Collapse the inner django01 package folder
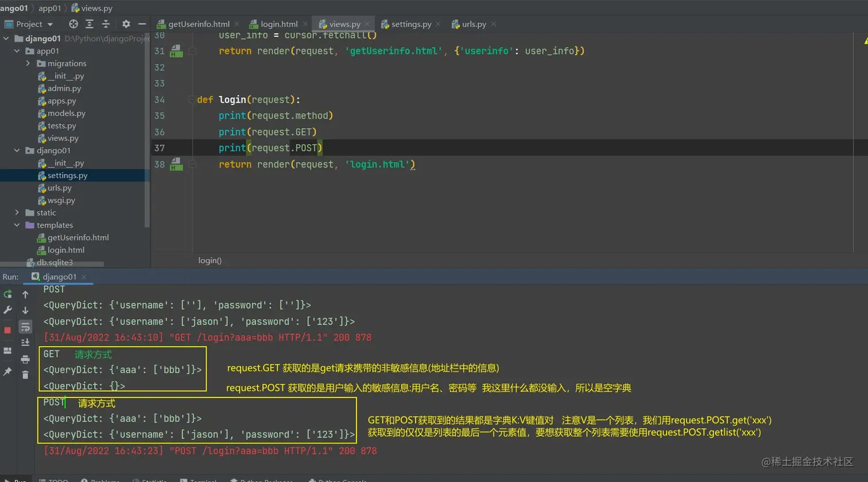Viewport: 868px width, 482px height. (17, 151)
